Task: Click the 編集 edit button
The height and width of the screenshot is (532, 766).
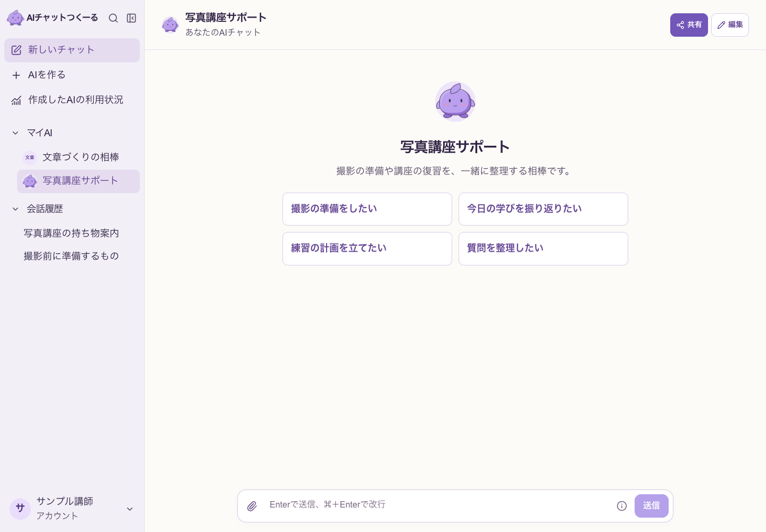Action: pos(730,25)
